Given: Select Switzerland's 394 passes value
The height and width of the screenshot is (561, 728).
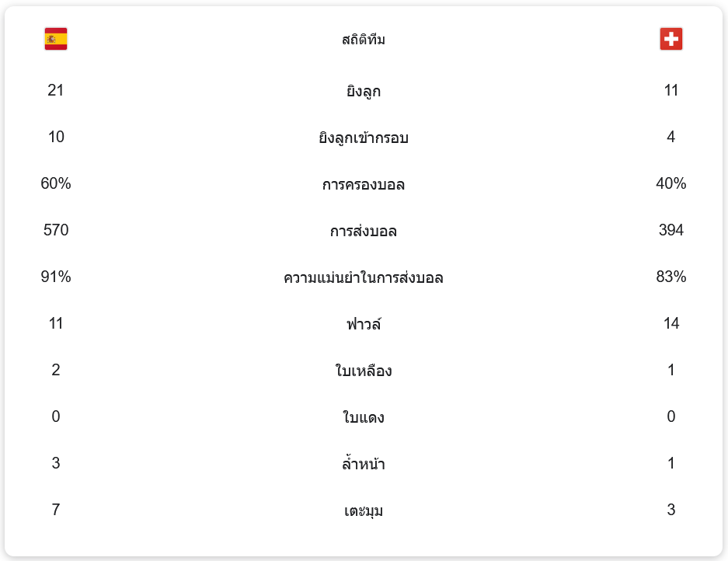Looking at the screenshot, I should click(x=671, y=231).
